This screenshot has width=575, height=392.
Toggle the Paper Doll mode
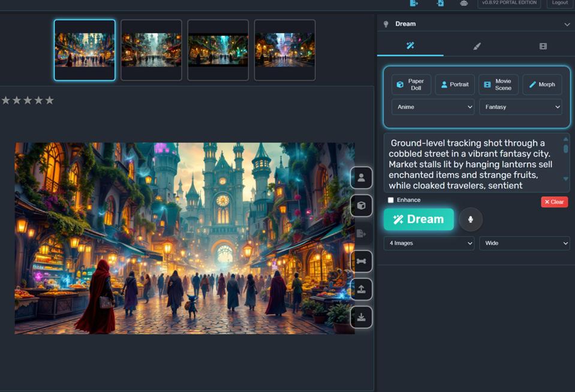(412, 84)
